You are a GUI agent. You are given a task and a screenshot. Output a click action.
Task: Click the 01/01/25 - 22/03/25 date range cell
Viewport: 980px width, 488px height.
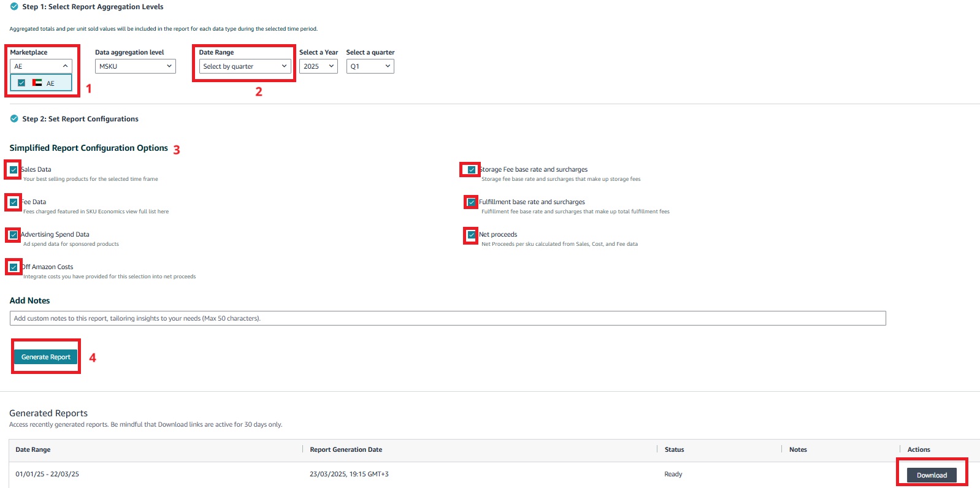point(47,474)
